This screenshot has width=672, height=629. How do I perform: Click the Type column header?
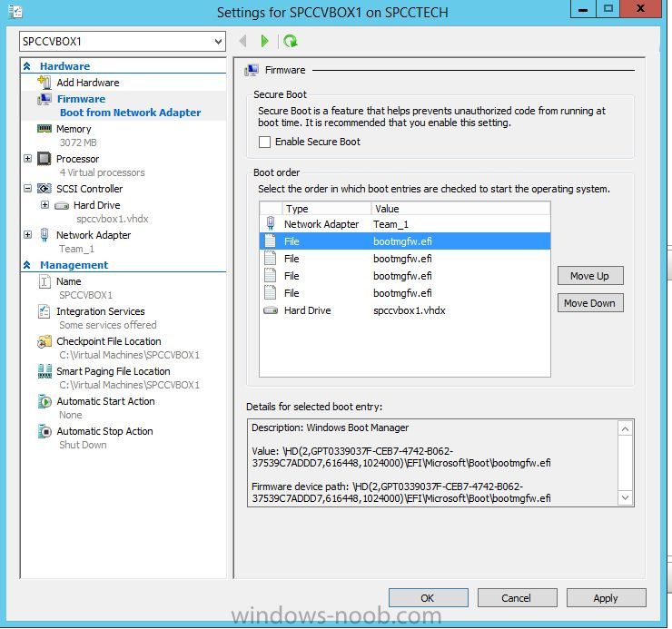(x=326, y=209)
